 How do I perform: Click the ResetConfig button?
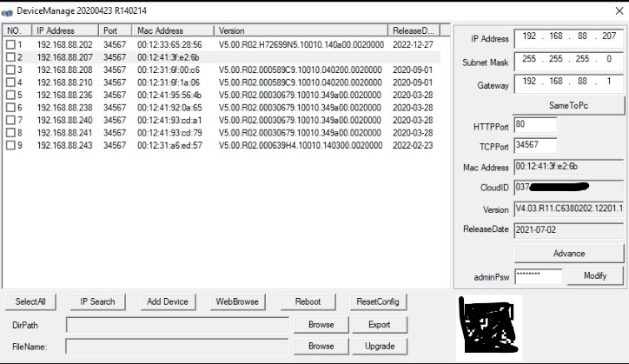pos(378,301)
